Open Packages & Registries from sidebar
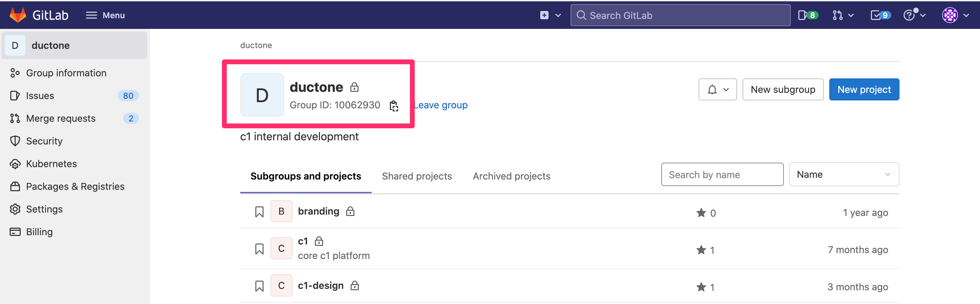The image size is (980, 304). click(75, 187)
